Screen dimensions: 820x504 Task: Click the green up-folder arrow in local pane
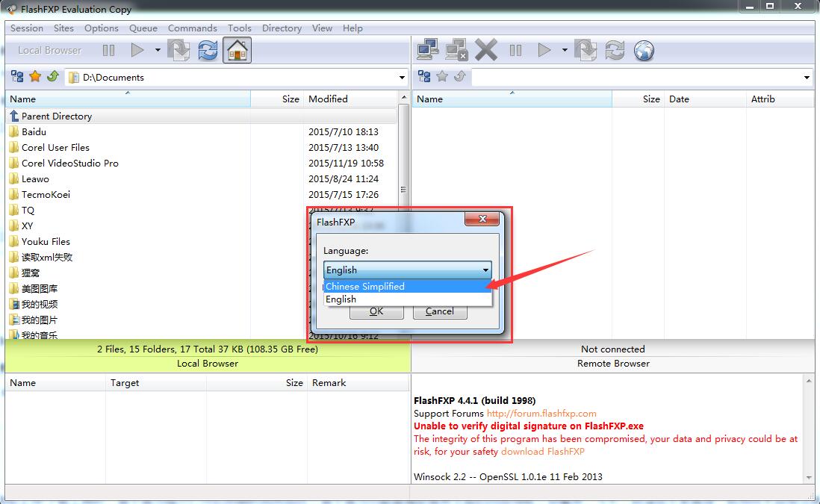point(52,76)
